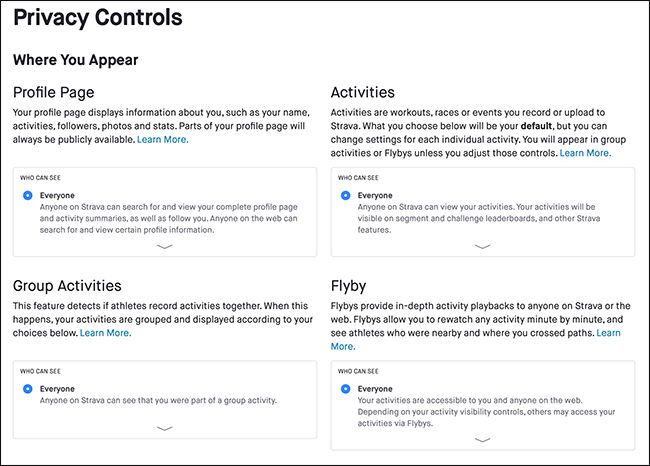The width and height of the screenshot is (650, 466).
Task: Click the Group Activities section heading
Action: click(67, 286)
